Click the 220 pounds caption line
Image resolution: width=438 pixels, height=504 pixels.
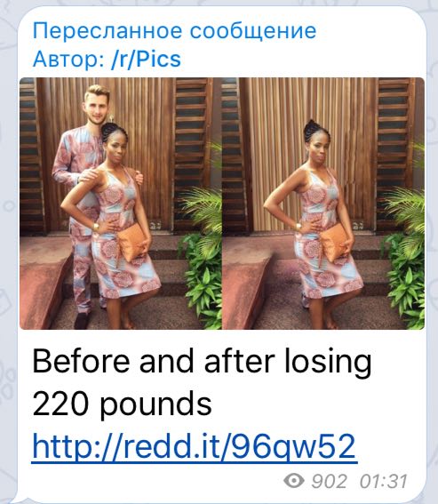tap(122, 404)
